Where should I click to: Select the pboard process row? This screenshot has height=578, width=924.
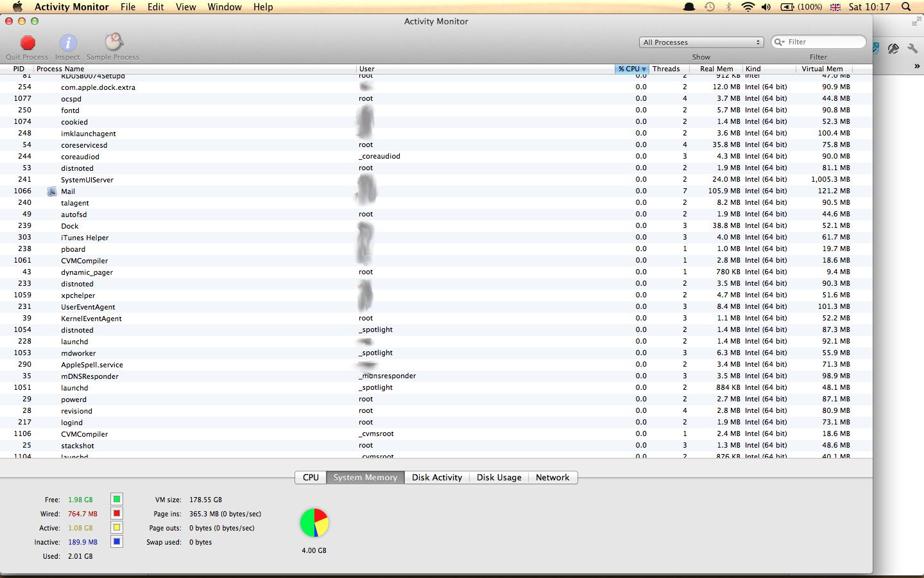[x=436, y=249]
